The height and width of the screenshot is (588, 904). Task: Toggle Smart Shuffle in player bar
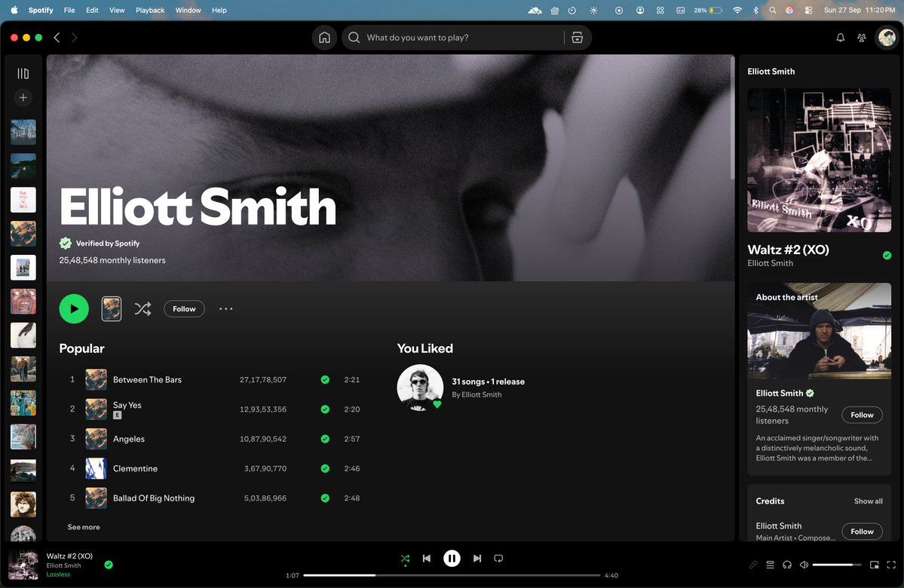pos(406,559)
